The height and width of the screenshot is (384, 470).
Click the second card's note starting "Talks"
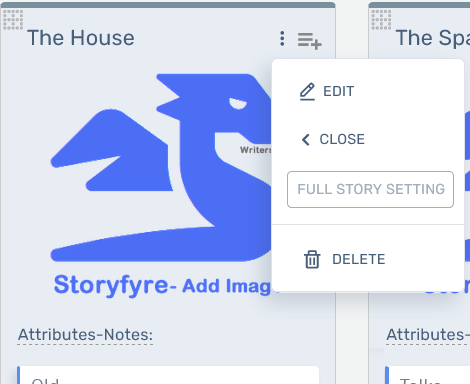click(x=427, y=375)
